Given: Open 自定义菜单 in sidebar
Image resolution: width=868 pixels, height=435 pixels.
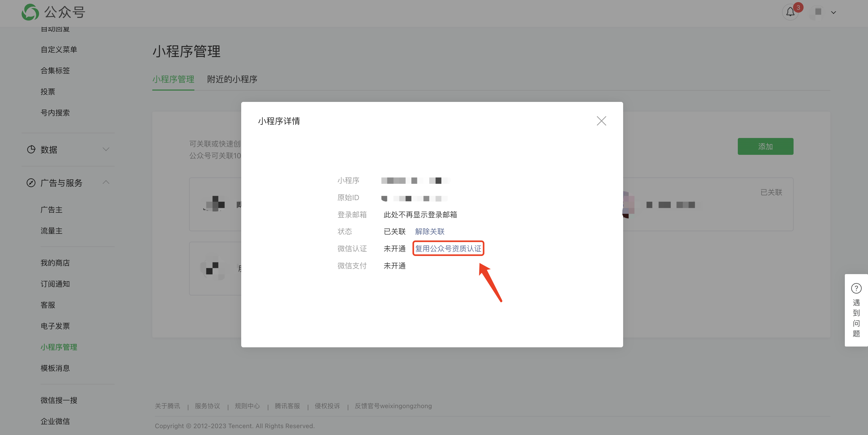Looking at the screenshot, I should click(59, 50).
